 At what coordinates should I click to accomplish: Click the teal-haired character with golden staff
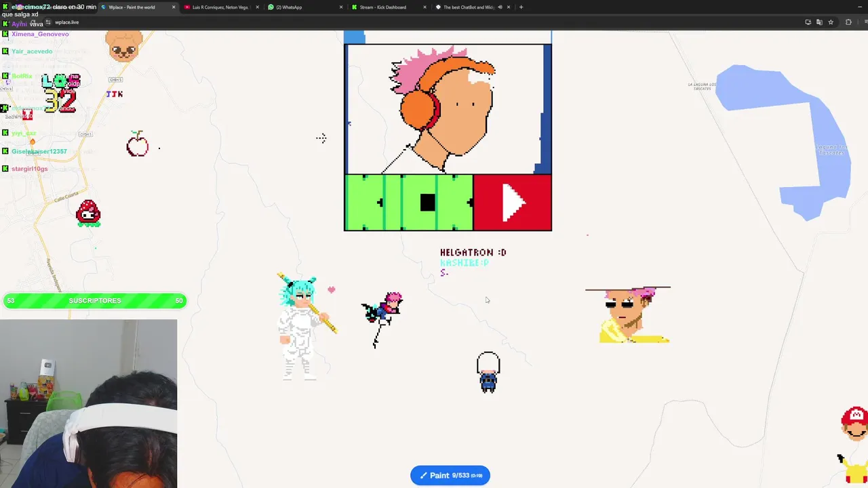[305, 327]
